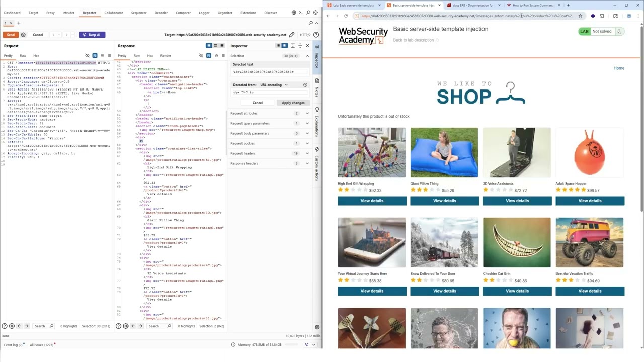Screen dimensions: 644x362
Task: Toggle word wrap button in Request pane
Action: [95, 55]
